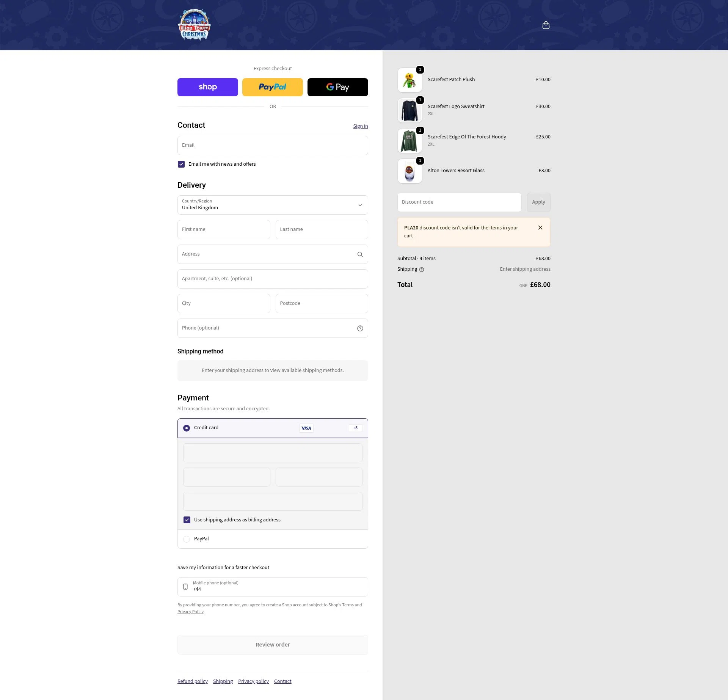The image size is (728, 700).
Task: Open the Sign in link
Action: pos(360,126)
